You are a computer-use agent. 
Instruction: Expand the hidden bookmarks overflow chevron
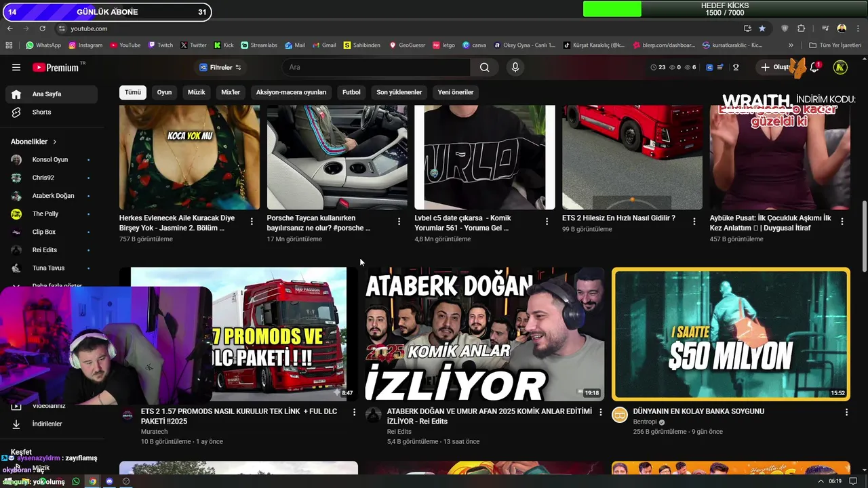point(791,45)
